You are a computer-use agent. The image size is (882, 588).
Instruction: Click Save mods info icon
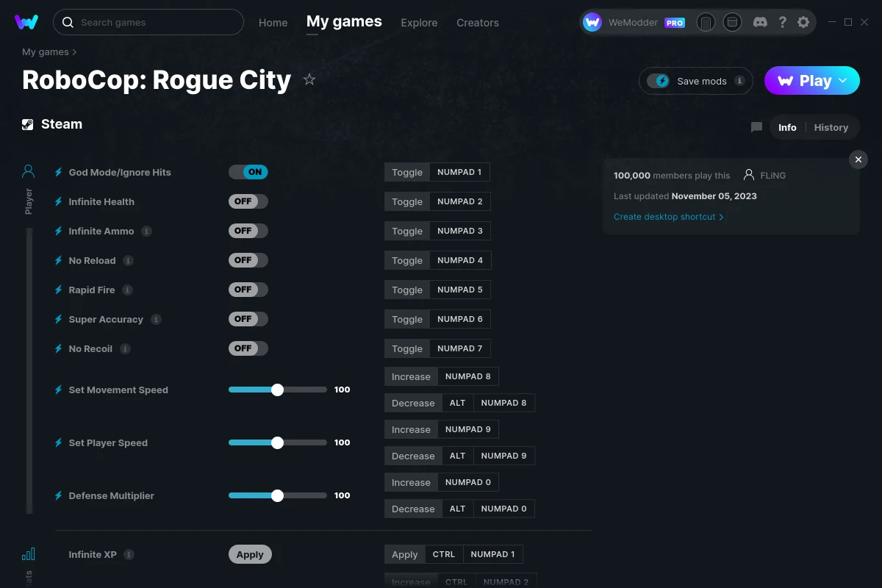click(x=740, y=81)
